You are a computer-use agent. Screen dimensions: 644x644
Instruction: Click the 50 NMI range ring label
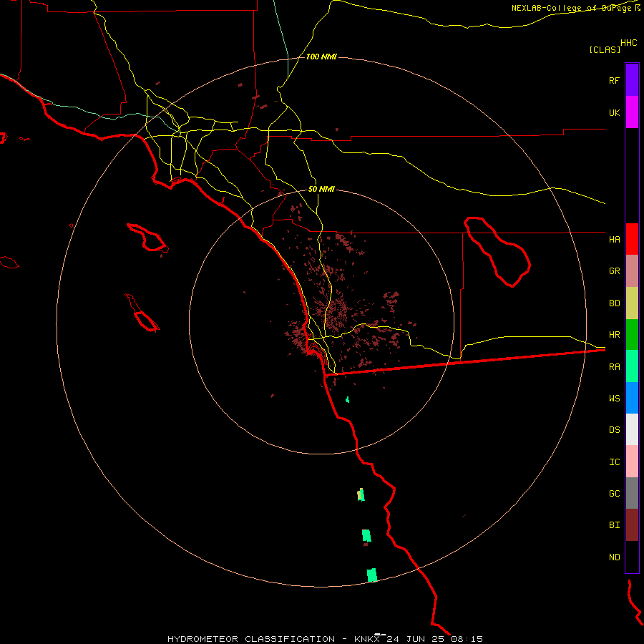pos(321,190)
